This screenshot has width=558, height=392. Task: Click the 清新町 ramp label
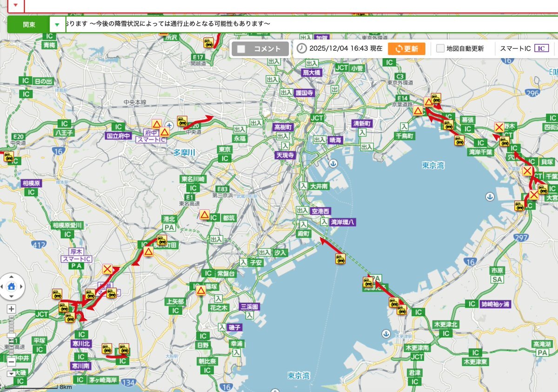[363, 124]
